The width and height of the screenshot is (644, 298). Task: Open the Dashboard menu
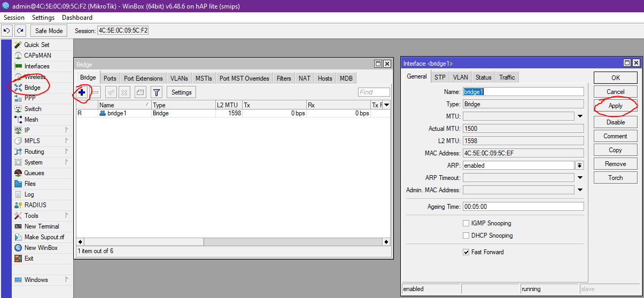(x=77, y=18)
